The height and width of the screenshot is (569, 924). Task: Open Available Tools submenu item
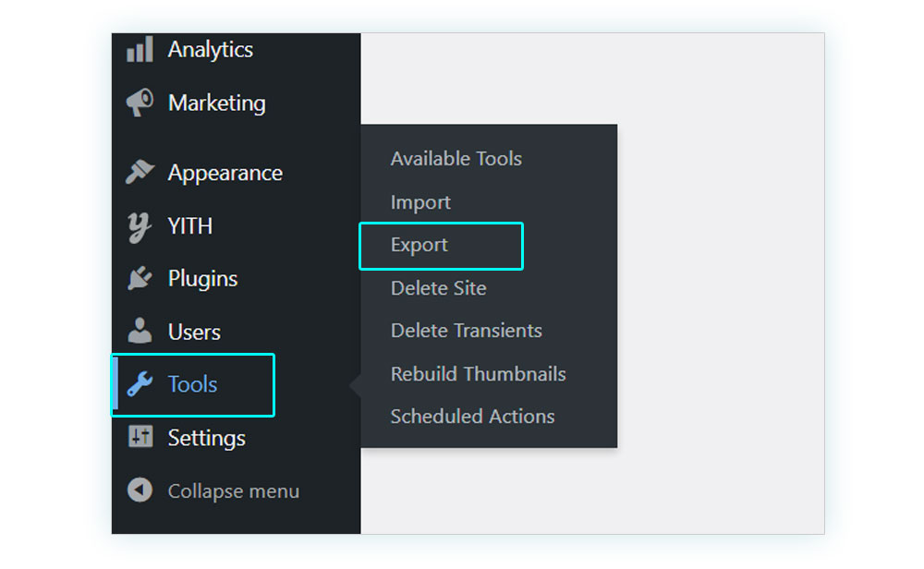click(x=456, y=159)
